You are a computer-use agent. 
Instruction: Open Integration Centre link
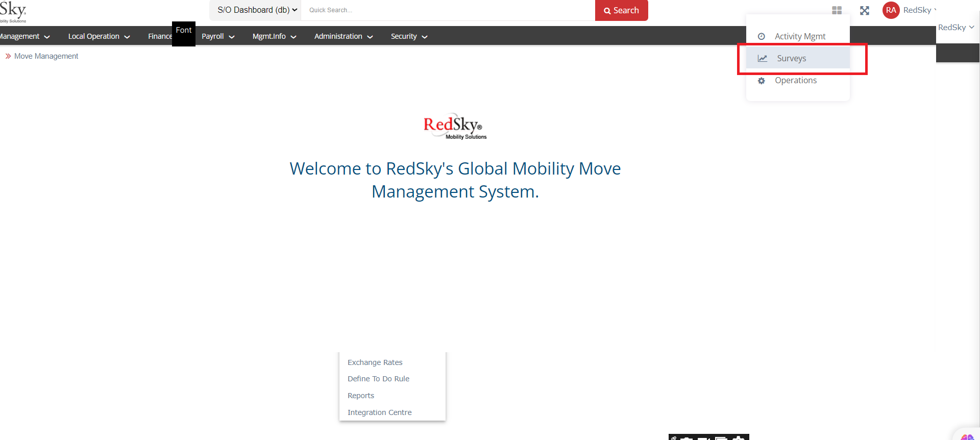[x=379, y=412]
